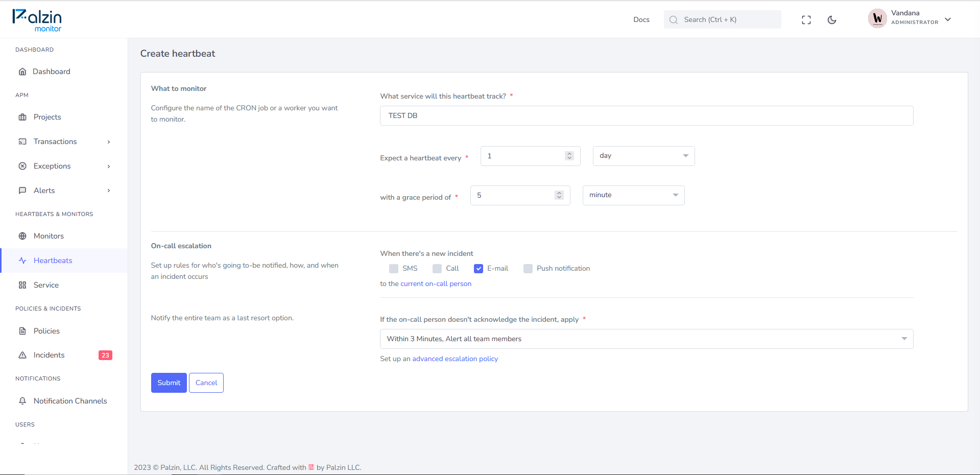Submit the heartbeat form

pos(169,383)
